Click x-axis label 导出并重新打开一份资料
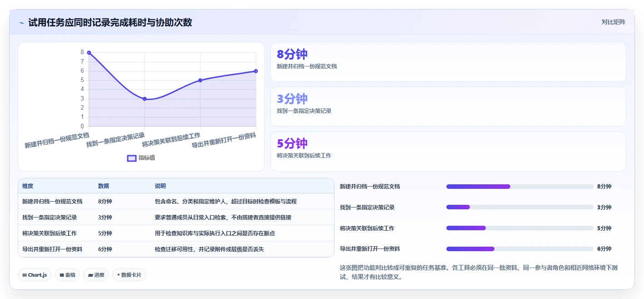644x299 pixels. click(x=224, y=140)
